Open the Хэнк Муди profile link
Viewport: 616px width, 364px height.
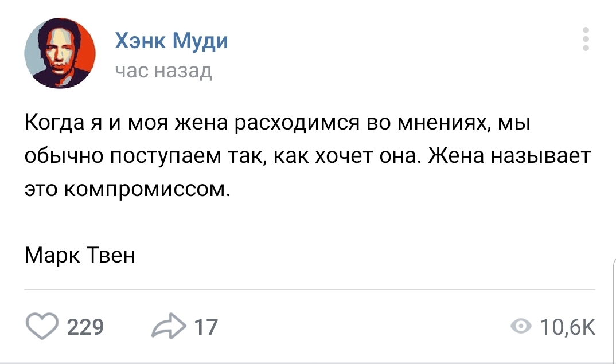(171, 41)
